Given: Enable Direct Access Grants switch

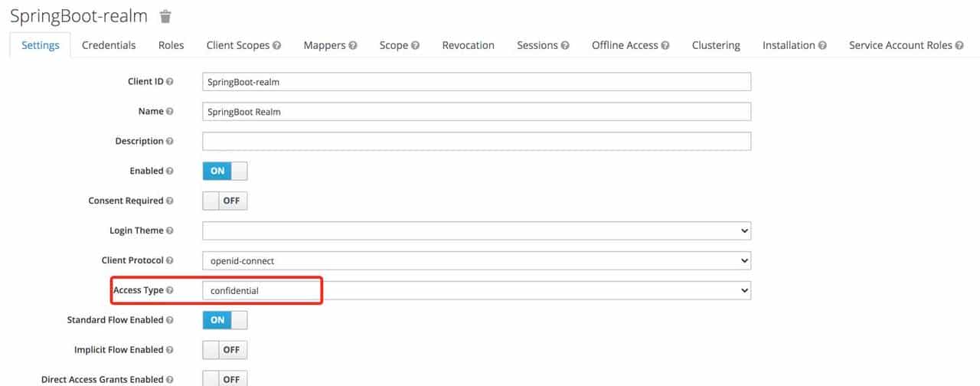Looking at the screenshot, I should (225, 379).
